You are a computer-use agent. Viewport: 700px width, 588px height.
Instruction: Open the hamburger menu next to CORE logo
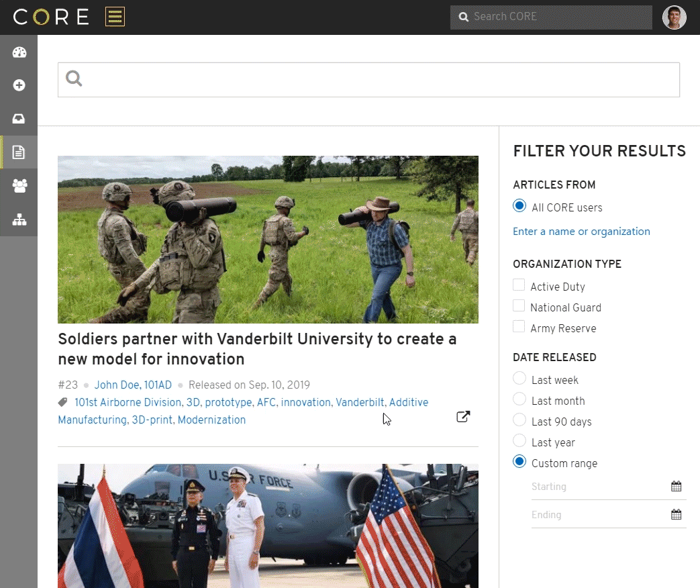tap(115, 17)
